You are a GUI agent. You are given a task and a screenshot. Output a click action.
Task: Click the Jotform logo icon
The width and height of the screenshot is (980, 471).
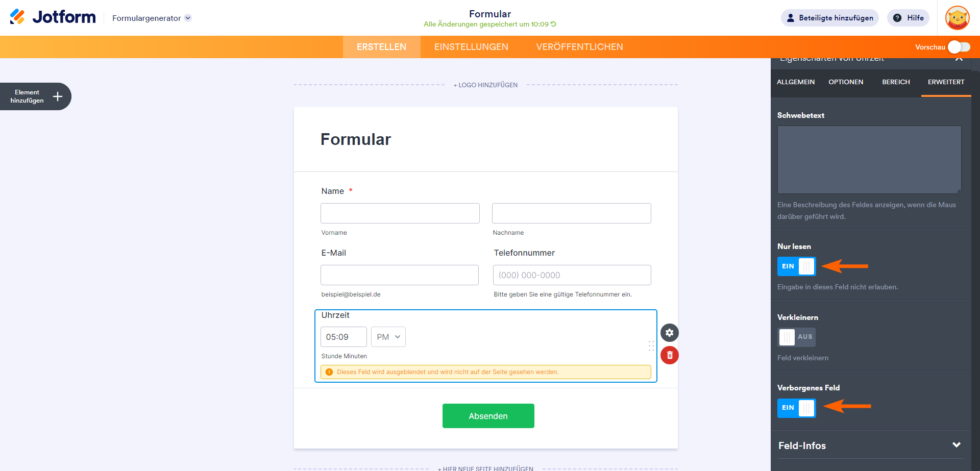[x=17, y=17]
